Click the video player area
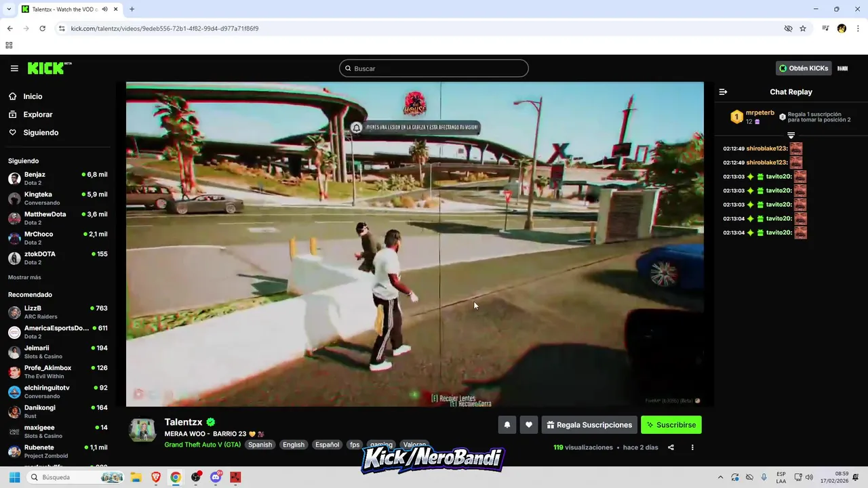 pos(415,244)
